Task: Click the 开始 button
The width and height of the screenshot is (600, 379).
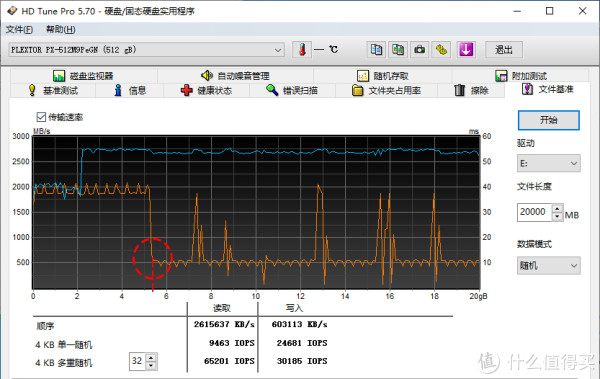Action: click(548, 120)
